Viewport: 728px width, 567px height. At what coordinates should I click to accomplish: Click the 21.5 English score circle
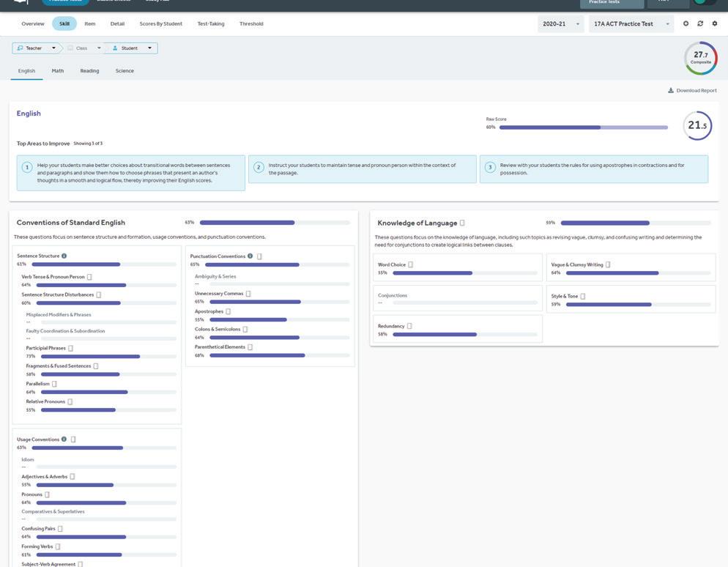697,125
